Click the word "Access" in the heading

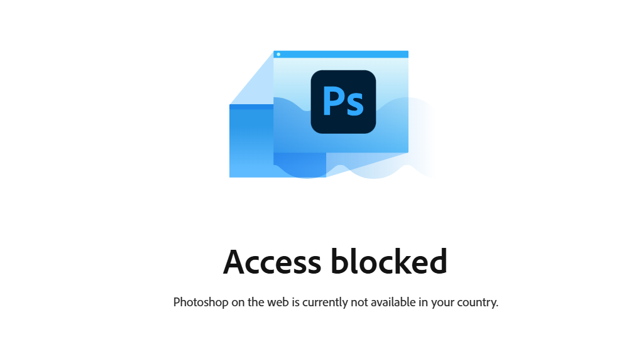pyautogui.click(x=272, y=262)
